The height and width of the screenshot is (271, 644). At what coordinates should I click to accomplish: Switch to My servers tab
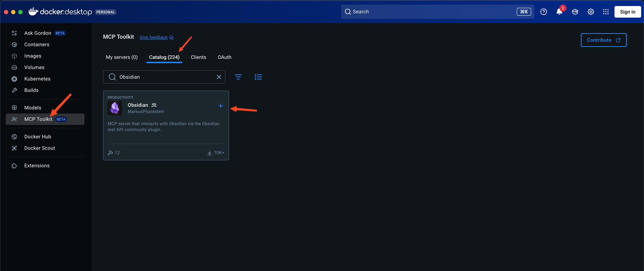tap(122, 57)
